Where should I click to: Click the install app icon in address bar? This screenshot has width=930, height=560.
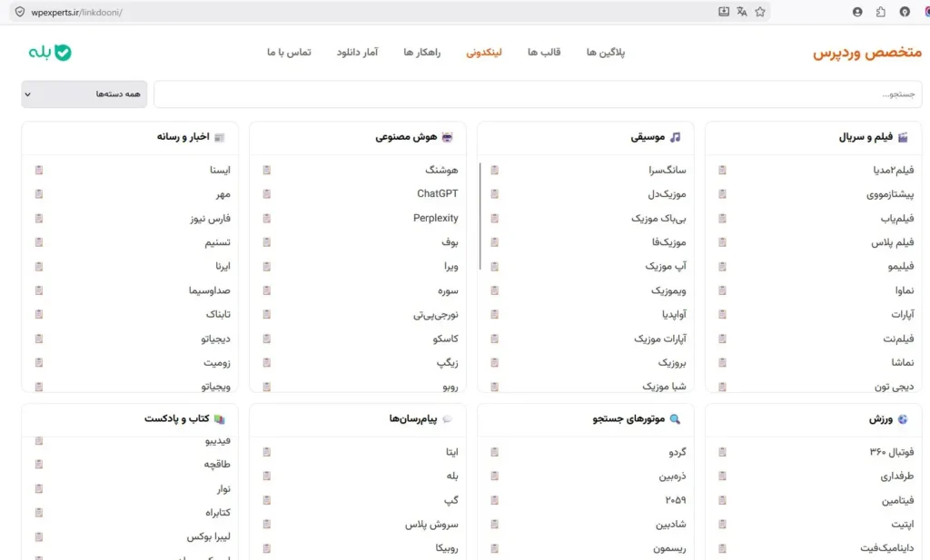point(724,12)
